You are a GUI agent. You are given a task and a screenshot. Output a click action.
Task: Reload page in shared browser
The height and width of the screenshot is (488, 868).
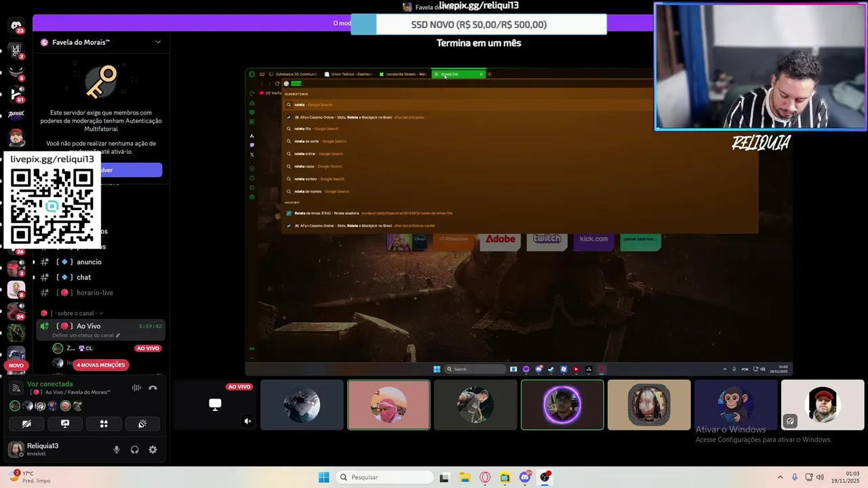pos(277,83)
